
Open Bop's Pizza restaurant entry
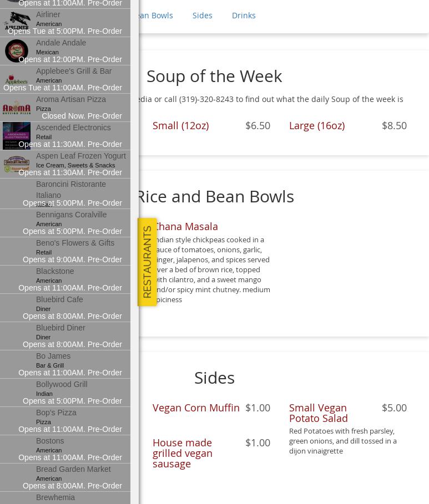click(56, 413)
